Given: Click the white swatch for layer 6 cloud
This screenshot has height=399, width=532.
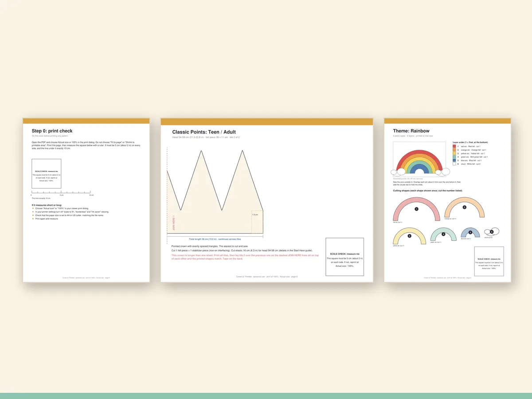Looking at the screenshot, I should coord(454,164).
